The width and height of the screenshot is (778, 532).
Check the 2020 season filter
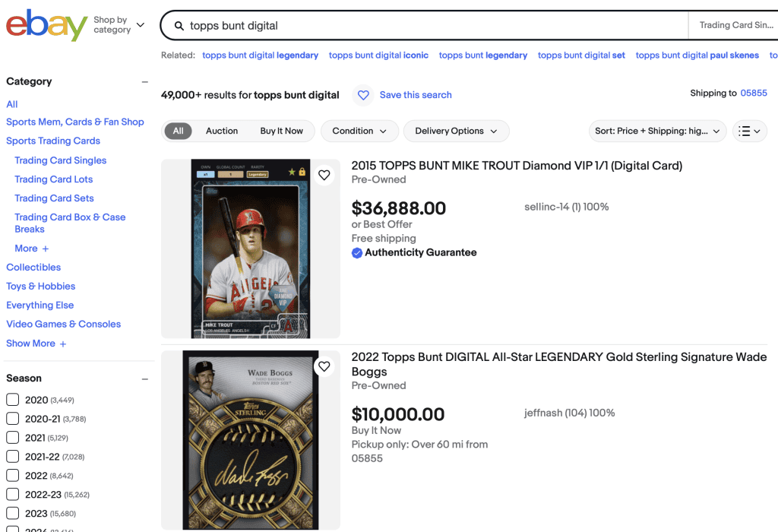click(x=11, y=400)
